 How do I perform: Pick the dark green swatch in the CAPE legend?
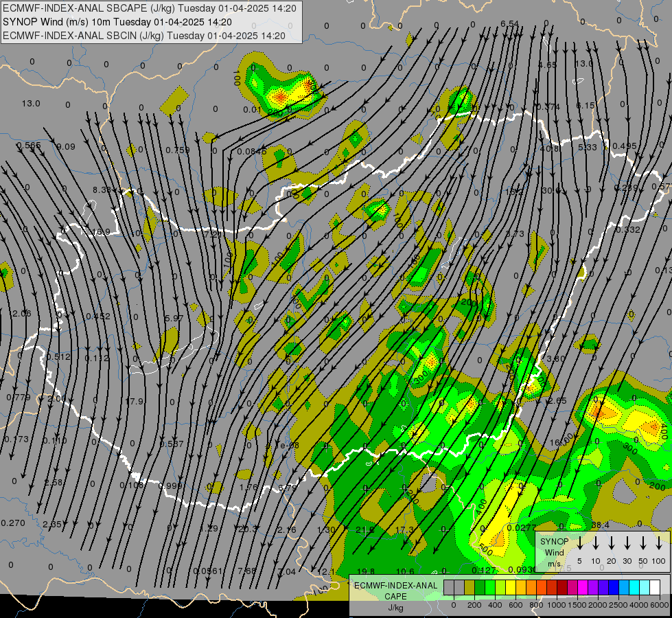[x=480, y=588]
